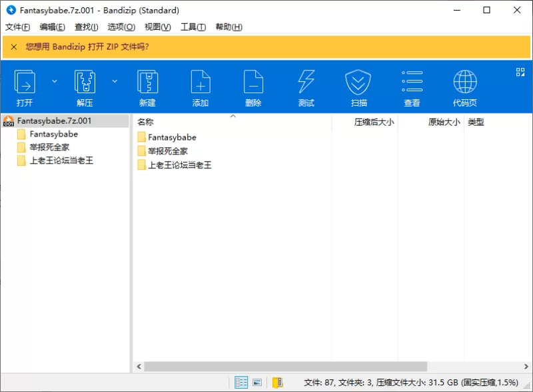533x392 pixels.
Task: Click the toolbar customize grid icon
Action: click(x=520, y=72)
